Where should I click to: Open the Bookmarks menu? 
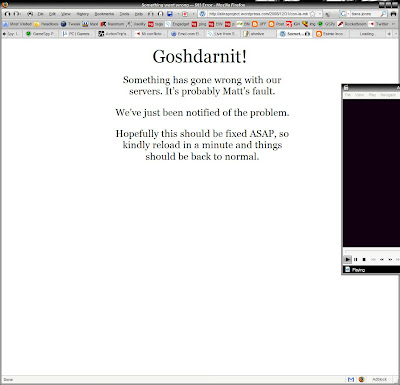pyautogui.click(x=104, y=14)
